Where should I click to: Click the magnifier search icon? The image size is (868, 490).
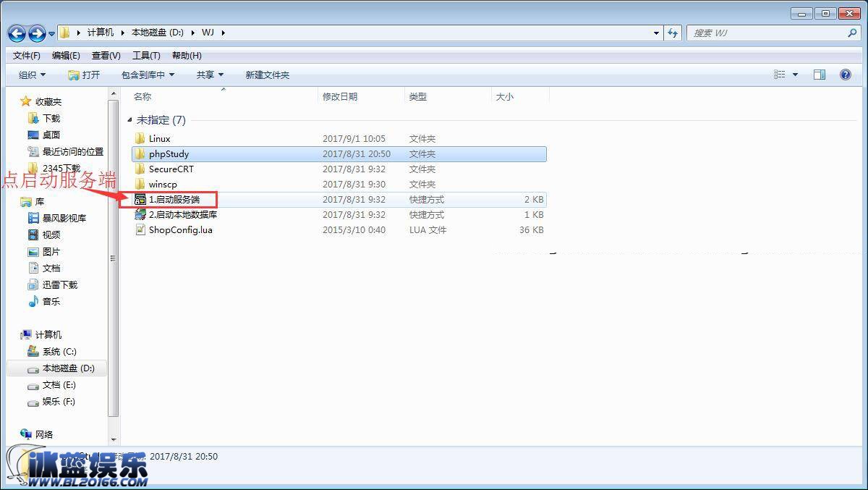[x=852, y=33]
